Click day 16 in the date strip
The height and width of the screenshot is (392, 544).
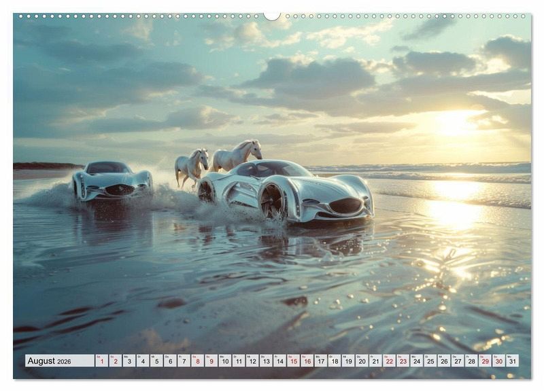tap(307, 361)
